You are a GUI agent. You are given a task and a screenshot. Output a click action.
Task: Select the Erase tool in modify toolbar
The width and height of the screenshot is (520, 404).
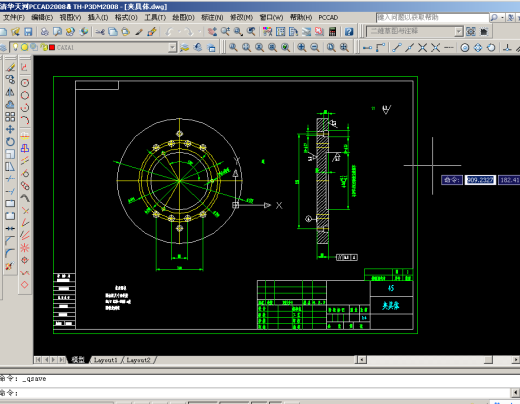point(10,67)
